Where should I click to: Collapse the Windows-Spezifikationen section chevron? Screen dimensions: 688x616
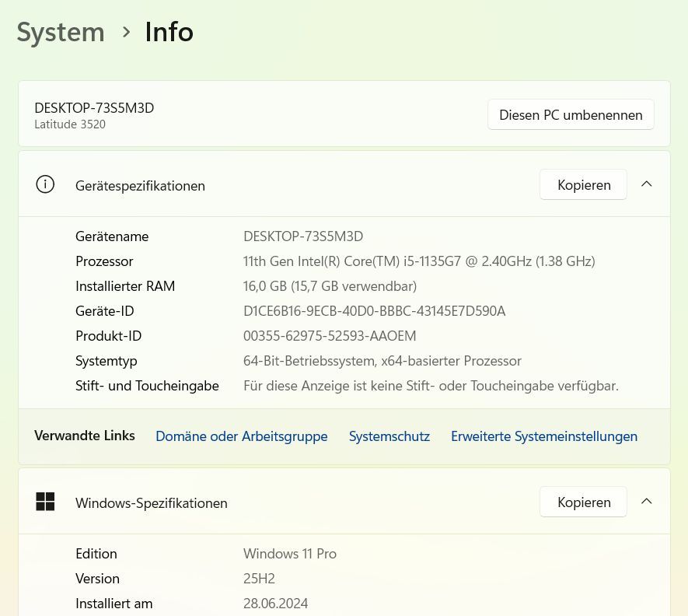click(646, 502)
